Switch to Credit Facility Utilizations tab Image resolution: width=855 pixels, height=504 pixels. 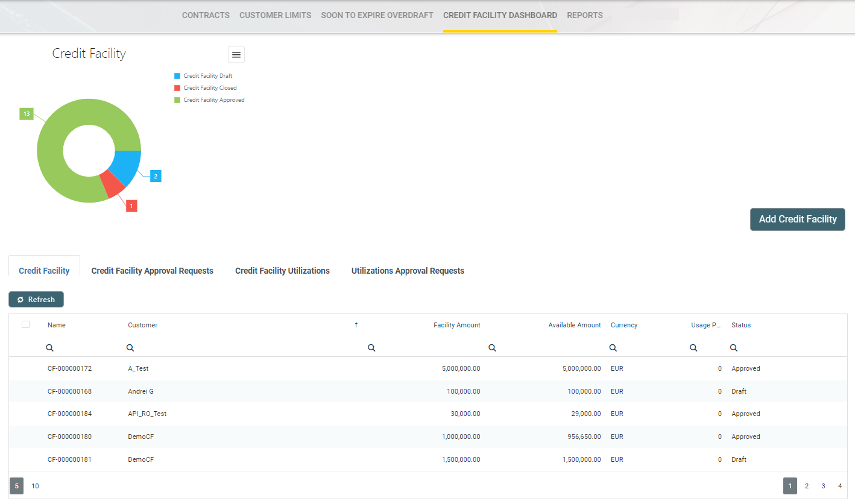(282, 271)
